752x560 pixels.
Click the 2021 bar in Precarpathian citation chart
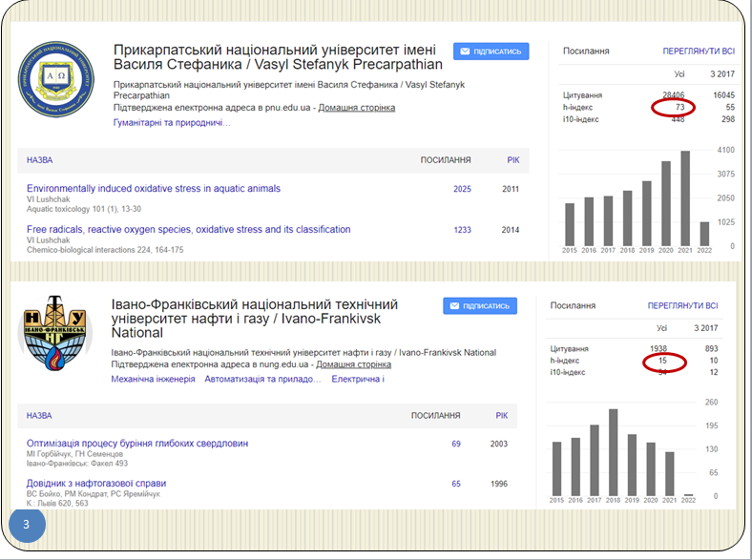click(685, 198)
